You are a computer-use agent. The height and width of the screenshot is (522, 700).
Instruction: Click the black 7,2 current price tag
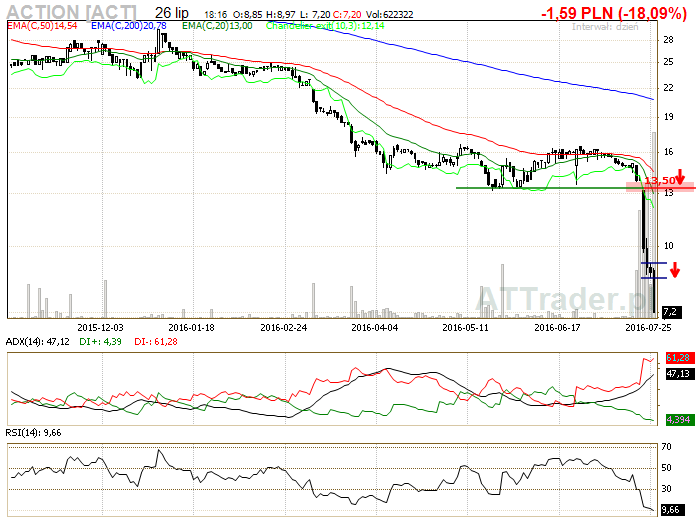(672, 312)
